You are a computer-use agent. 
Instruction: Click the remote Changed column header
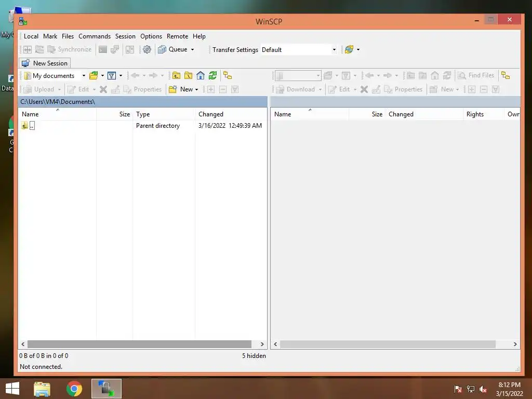click(x=424, y=114)
